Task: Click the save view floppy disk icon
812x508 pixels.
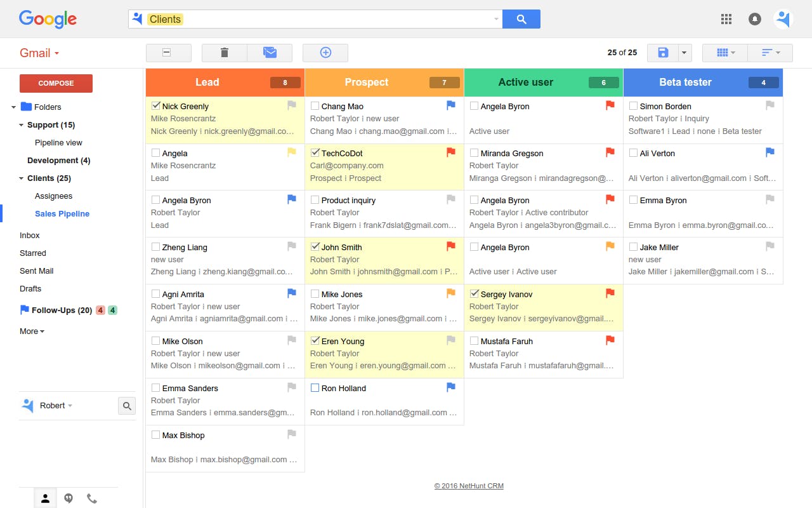Action: (663, 53)
